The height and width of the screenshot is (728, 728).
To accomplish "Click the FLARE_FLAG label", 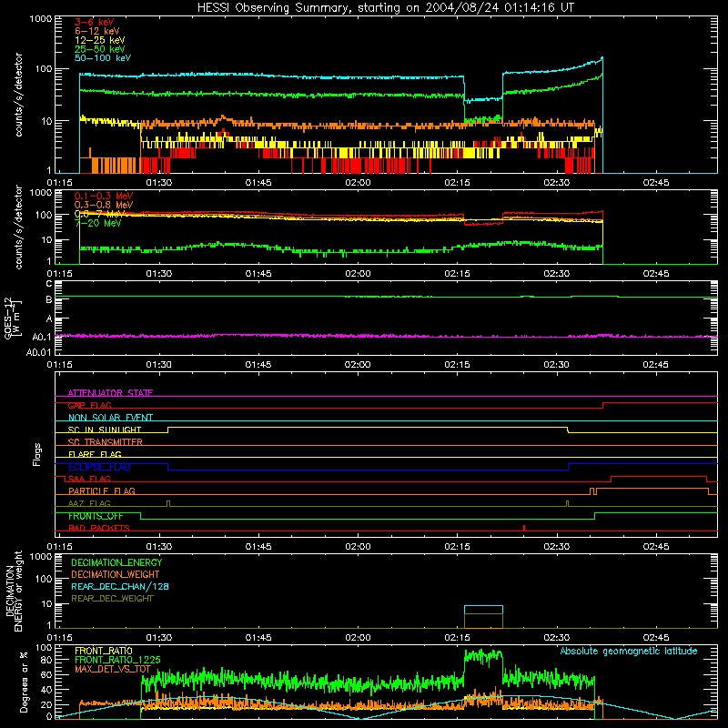I will coord(95,454).
